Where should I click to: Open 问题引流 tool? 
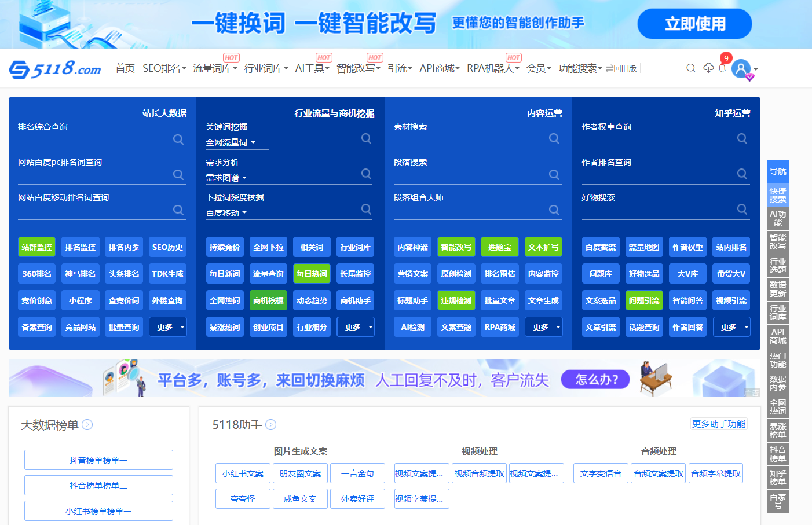click(644, 300)
